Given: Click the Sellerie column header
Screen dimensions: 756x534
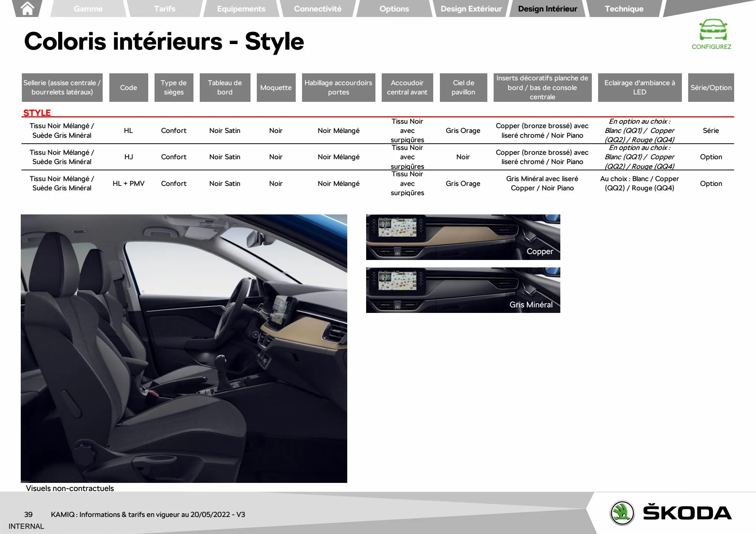Looking at the screenshot, I should [x=62, y=87].
